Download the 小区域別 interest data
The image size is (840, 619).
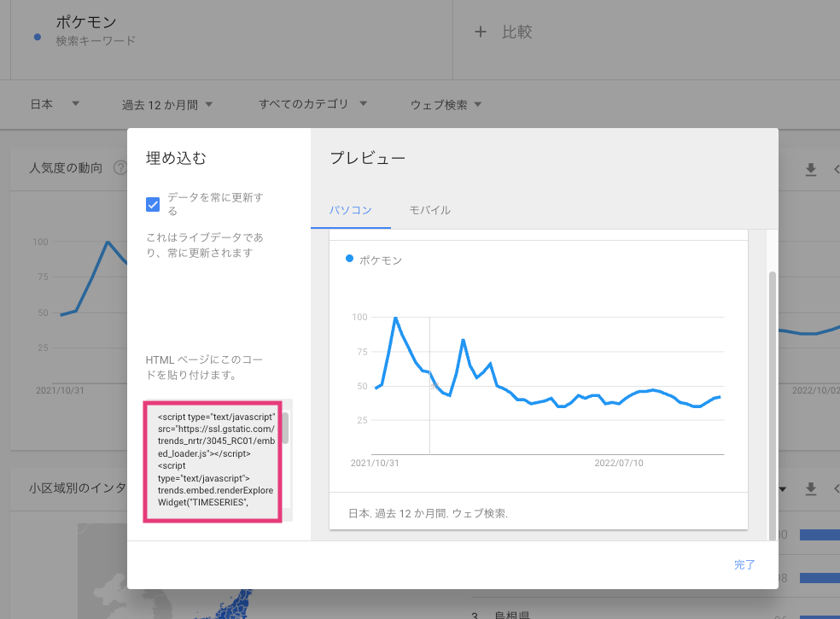[x=811, y=489]
